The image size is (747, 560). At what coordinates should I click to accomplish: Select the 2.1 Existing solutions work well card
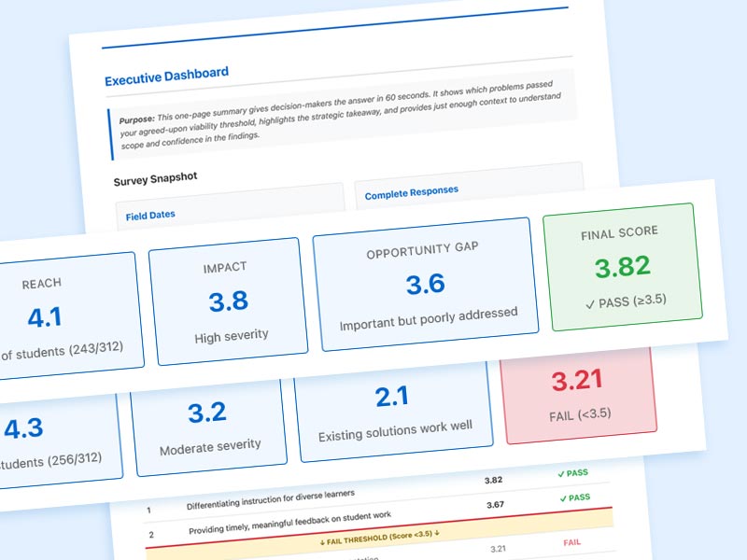(393, 411)
